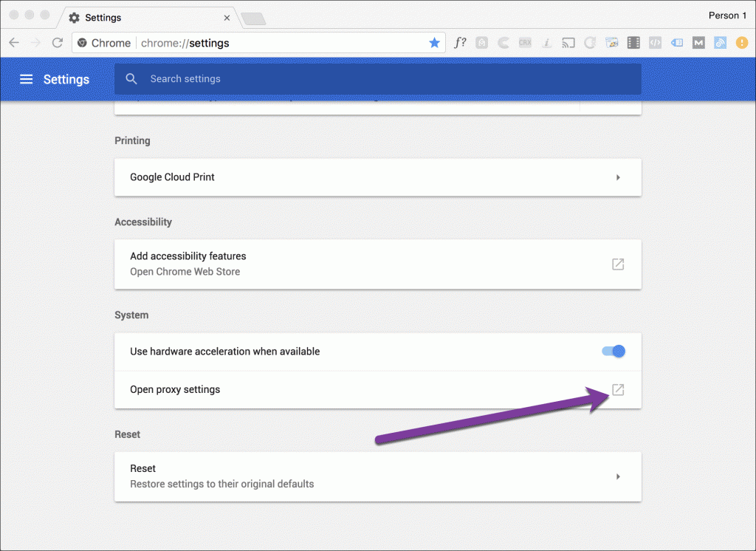Click the CRX extension icon

click(525, 43)
